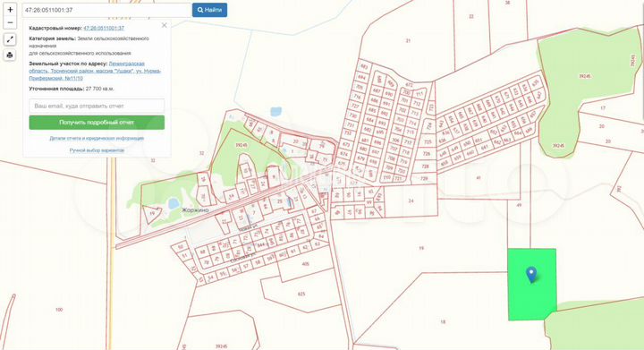The image size is (644, 350).
Task: Click the blue location pin marker
Action: tap(531, 275)
